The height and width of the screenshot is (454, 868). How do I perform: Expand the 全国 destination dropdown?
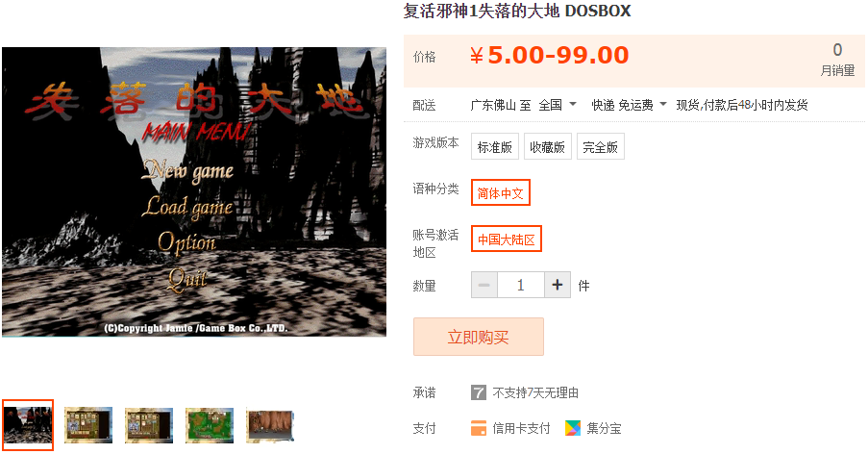click(558, 105)
